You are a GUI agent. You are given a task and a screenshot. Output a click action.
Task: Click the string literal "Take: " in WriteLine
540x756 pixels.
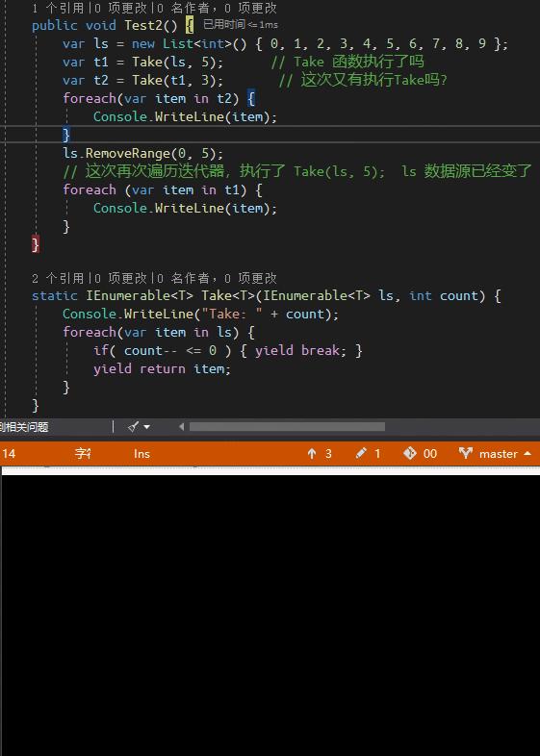tap(232, 314)
